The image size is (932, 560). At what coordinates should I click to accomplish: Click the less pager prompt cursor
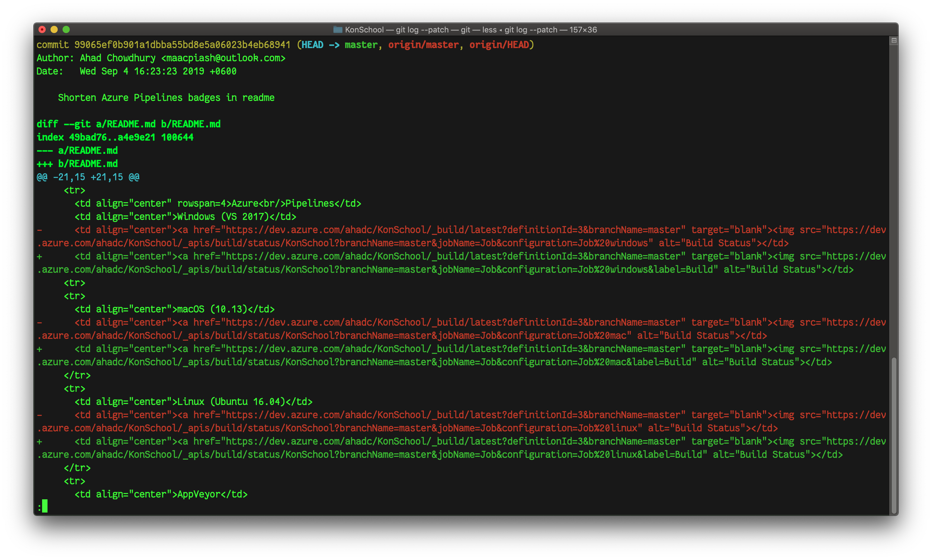45,506
